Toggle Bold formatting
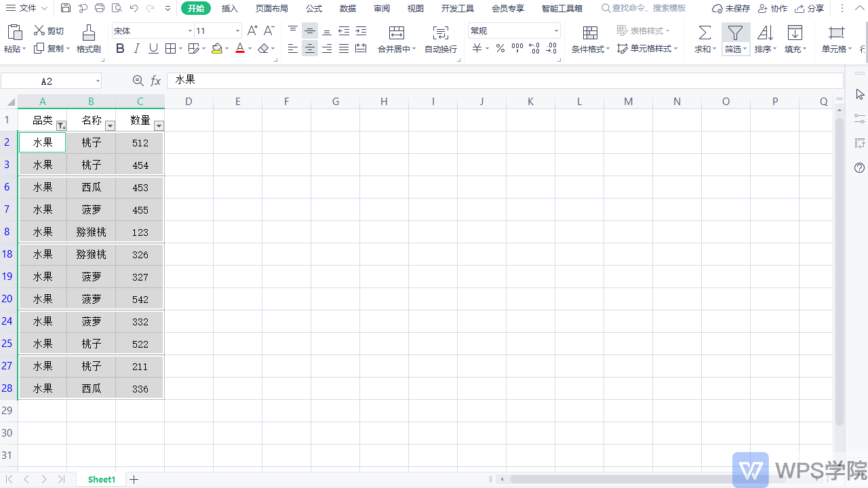 click(120, 48)
